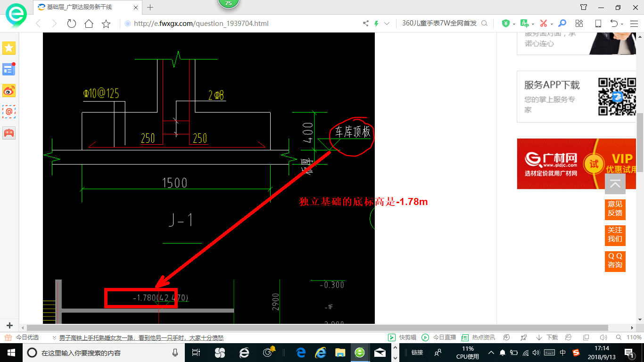Expand the translate icon dropdown arrow
This screenshot has width=644, height=362.
tap(533, 24)
